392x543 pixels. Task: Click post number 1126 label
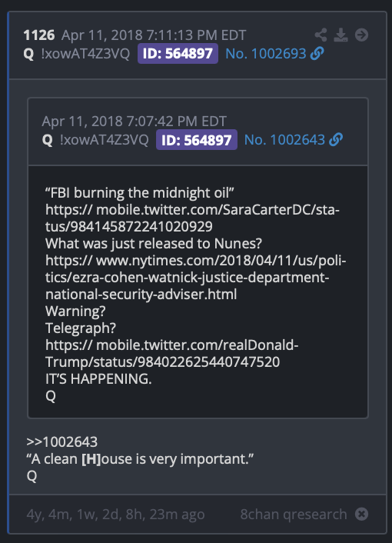click(39, 35)
